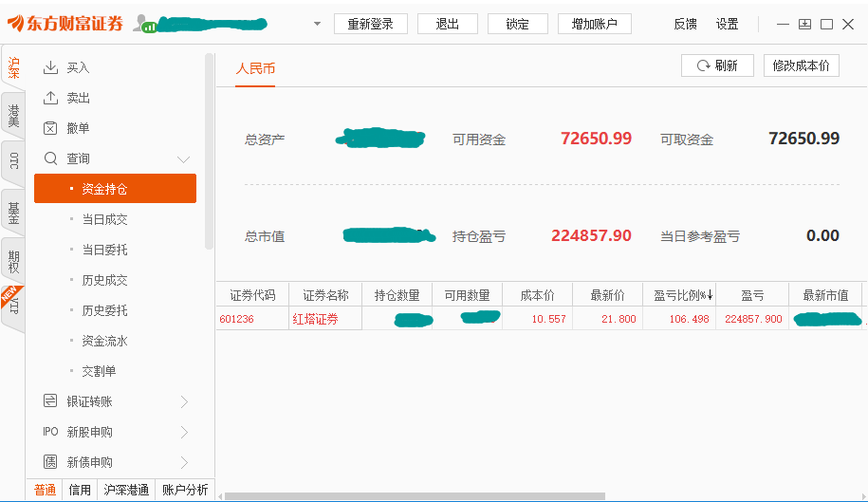
Task: Click the 盈亏 column header
Action: point(752,295)
